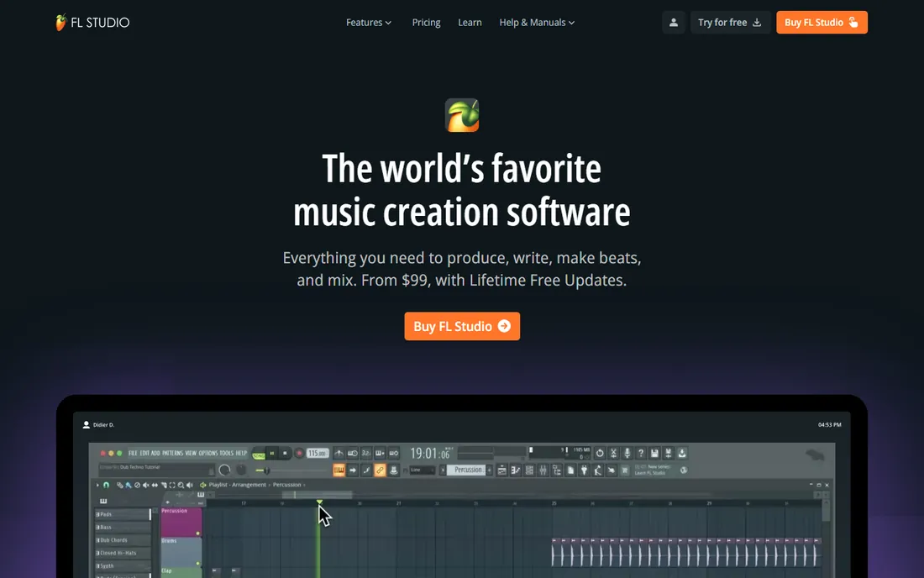Click the plus button beside Percussion pattern
The height and width of the screenshot is (578, 924).
pyautogui.click(x=489, y=470)
